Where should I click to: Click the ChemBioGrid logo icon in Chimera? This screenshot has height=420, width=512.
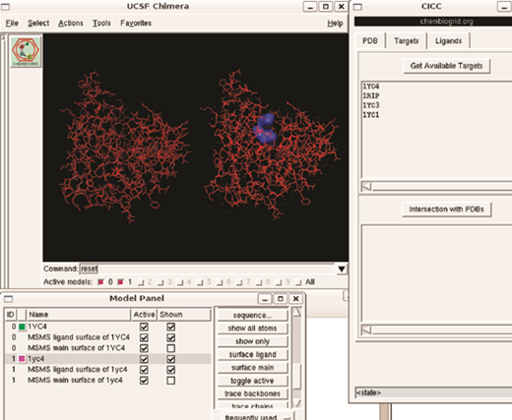coord(26,52)
